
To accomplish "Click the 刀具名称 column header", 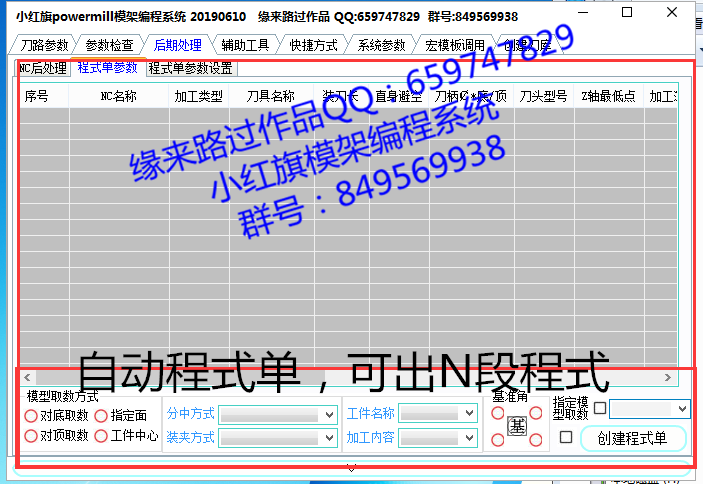I will pos(271,96).
